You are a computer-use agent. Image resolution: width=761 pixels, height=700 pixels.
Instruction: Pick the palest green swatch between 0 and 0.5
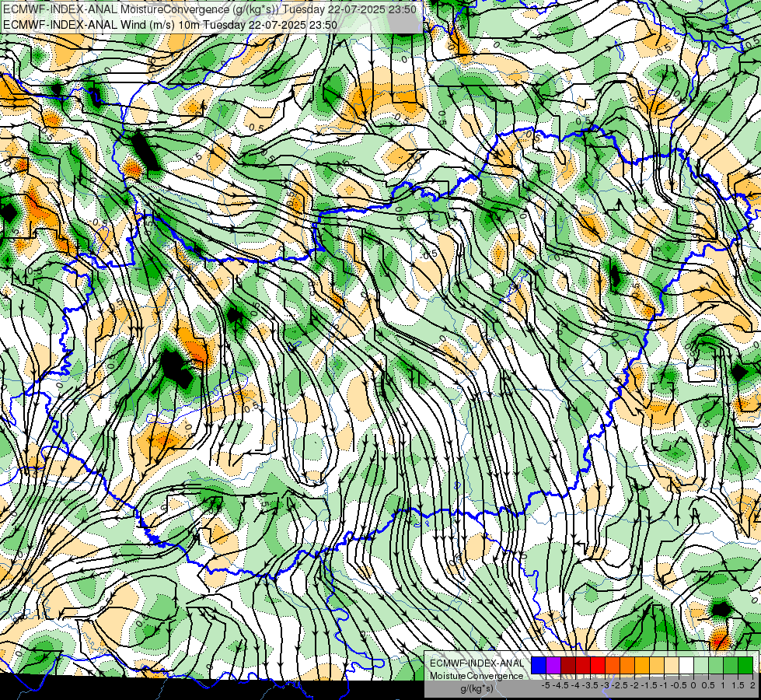click(x=701, y=665)
